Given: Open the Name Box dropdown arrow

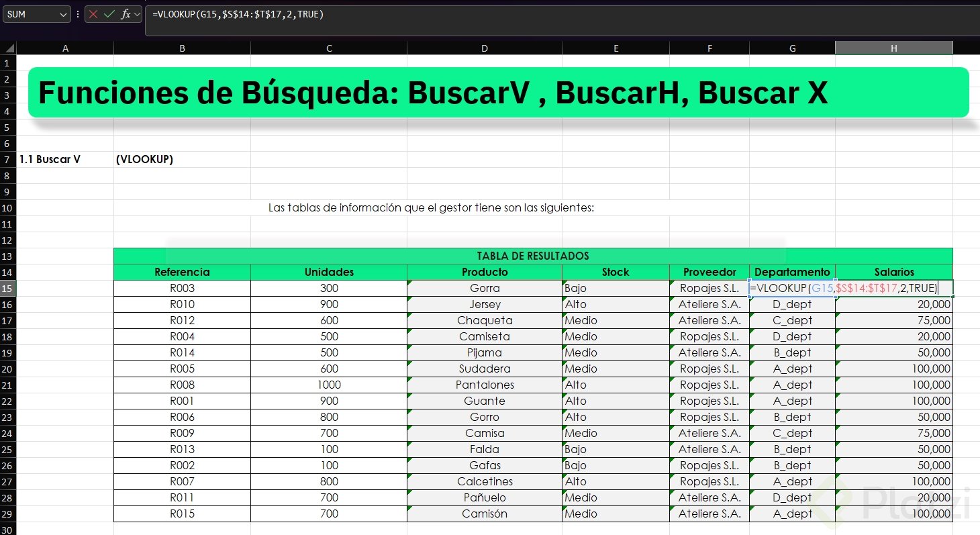Looking at the screenshot, I should coord(64,14).
